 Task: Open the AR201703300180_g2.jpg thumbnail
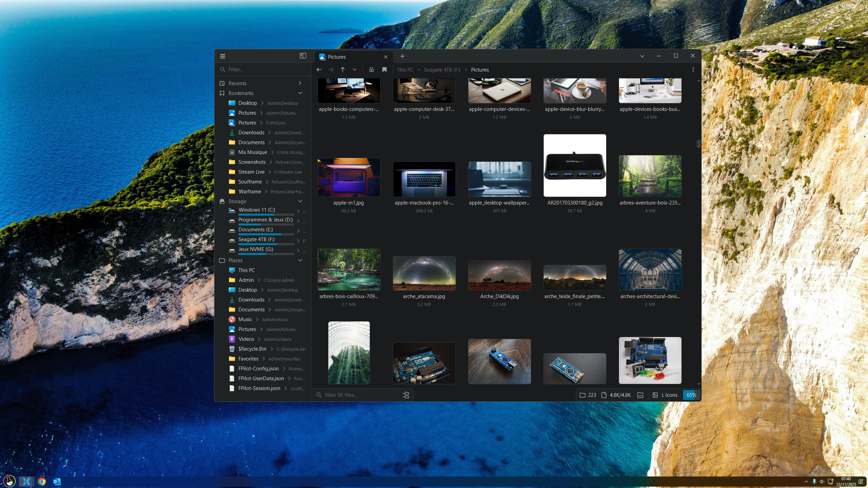[x=575, y=165]
